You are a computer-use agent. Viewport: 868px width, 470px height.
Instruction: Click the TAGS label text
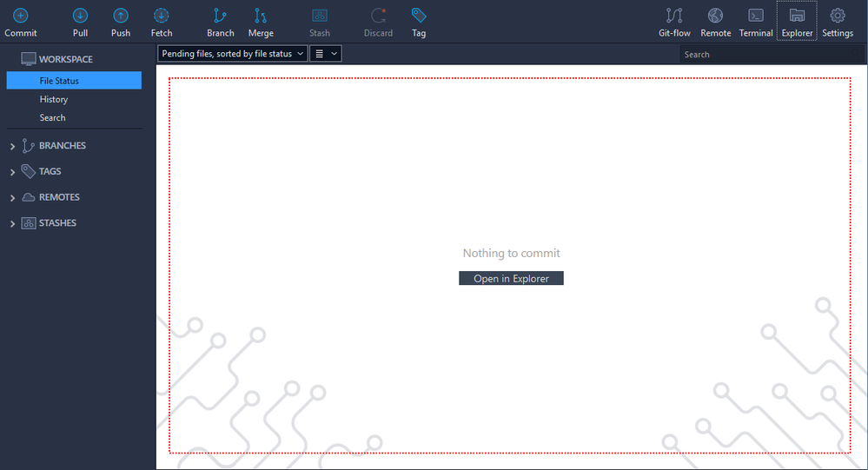[50, 172]
